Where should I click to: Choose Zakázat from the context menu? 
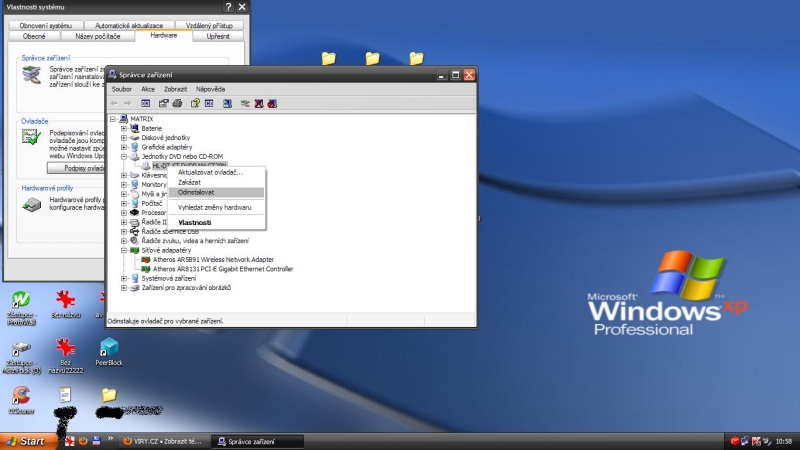tap(217, 182)
